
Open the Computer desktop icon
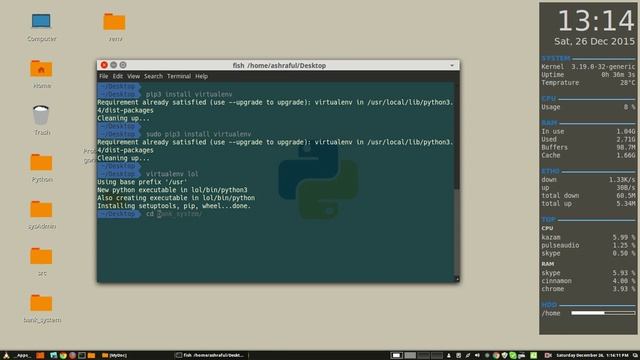pyautogui.click(x=41, y=27)
